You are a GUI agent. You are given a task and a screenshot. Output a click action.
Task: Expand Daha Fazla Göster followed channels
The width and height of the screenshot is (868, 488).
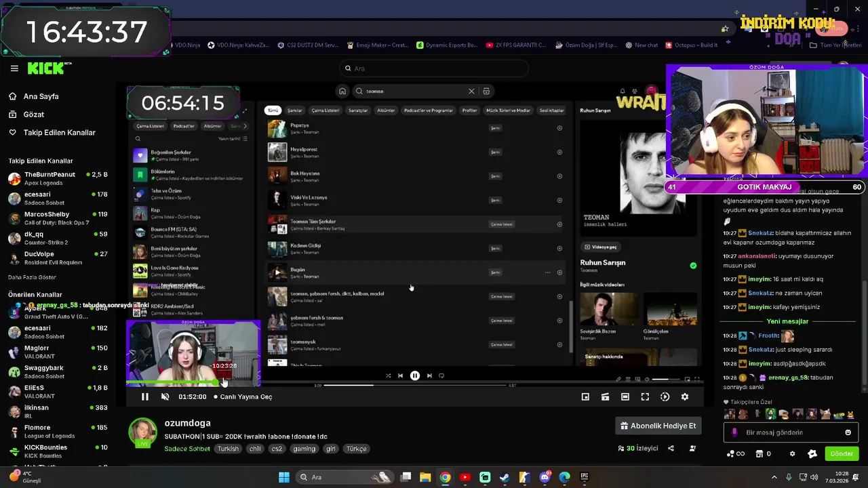click(x=32, y=277)
